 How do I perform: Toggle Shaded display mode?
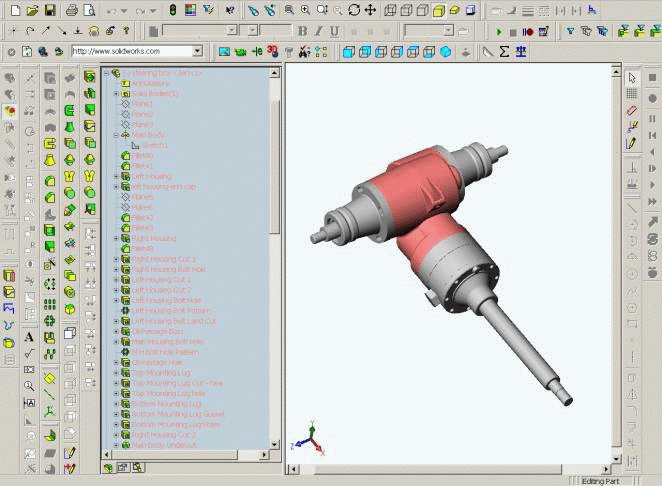[438, 10]
